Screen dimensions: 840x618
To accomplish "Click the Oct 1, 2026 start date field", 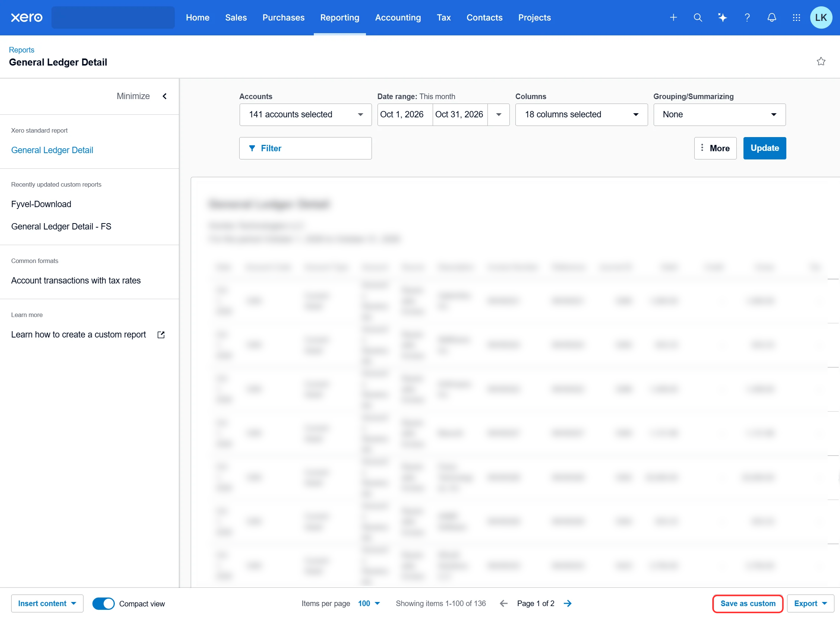I will tap(405, 114).
